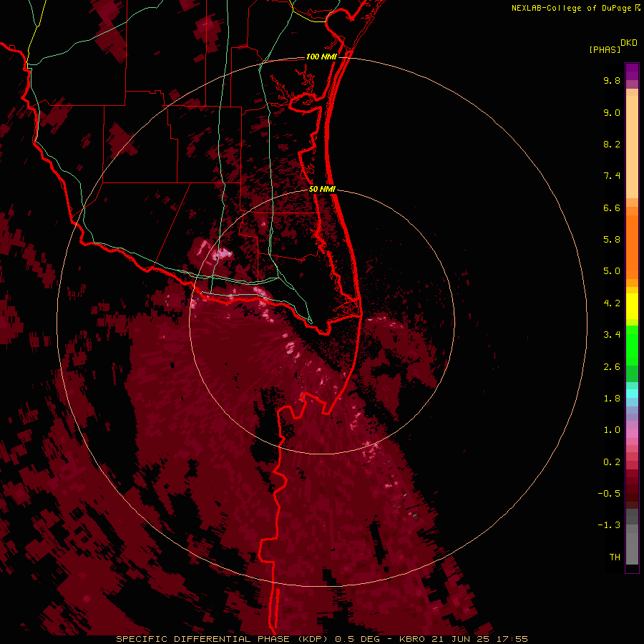This screenshot has height=644, width=644.
Task: Click the 7.4 scale value
Action: [612, 176]
